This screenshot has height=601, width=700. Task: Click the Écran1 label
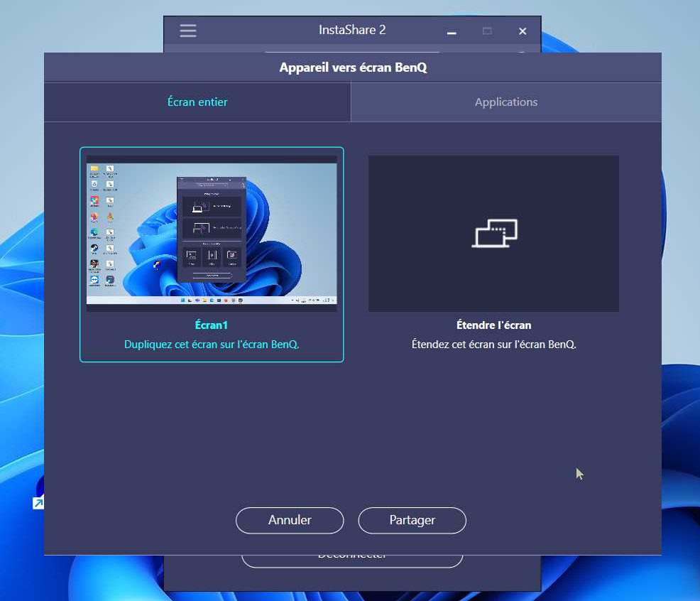tap(212, 325)
